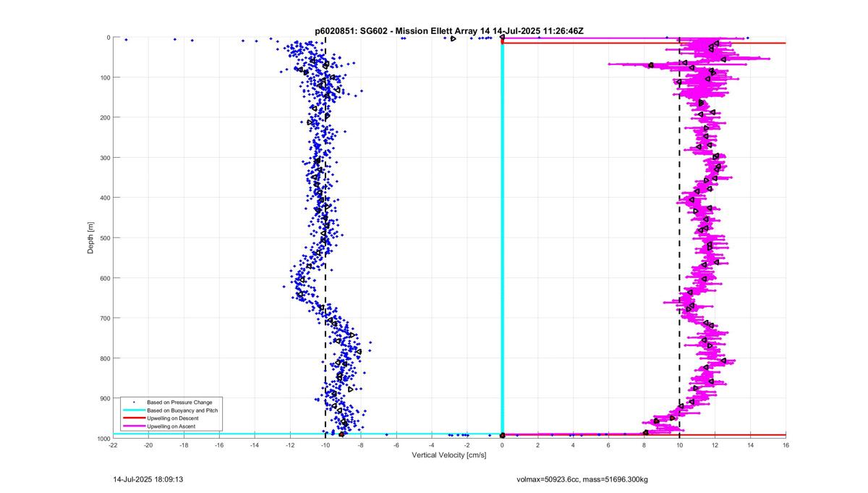Click depth axis tick label '1000'
This screenshot has height=493, width=868.
[x=103, y=439]
